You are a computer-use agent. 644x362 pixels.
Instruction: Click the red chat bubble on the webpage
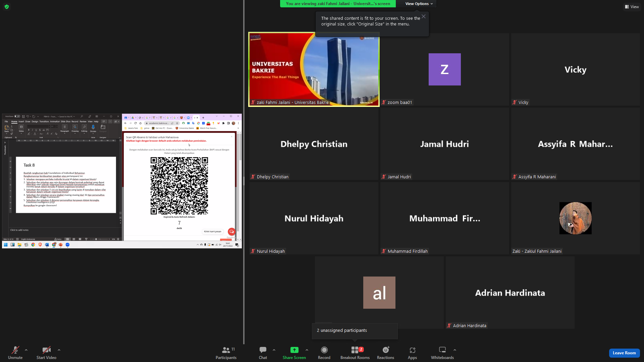point(231,232)
